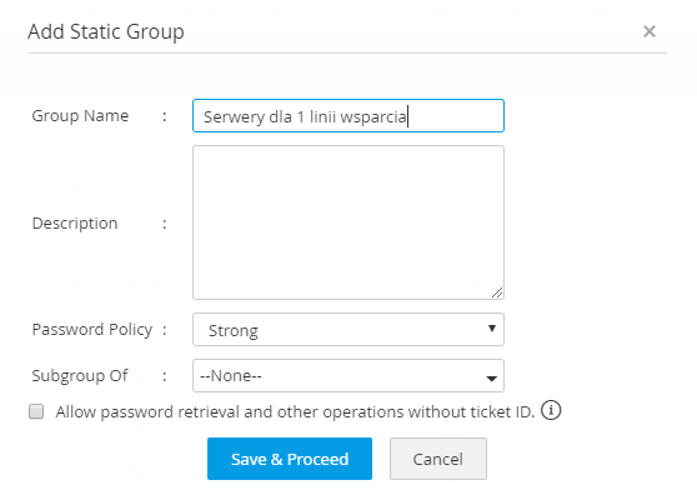Image resolution: width=697 pixels, height=495 pixels.
Task: Click the info icon beside ticket ID option
Action: [552, 410]
